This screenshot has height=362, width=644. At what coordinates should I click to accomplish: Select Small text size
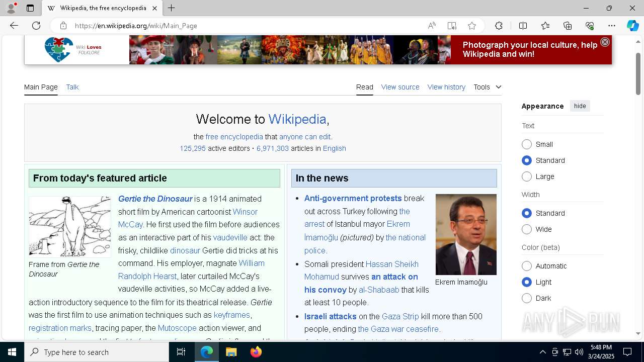tap(527, 144)
